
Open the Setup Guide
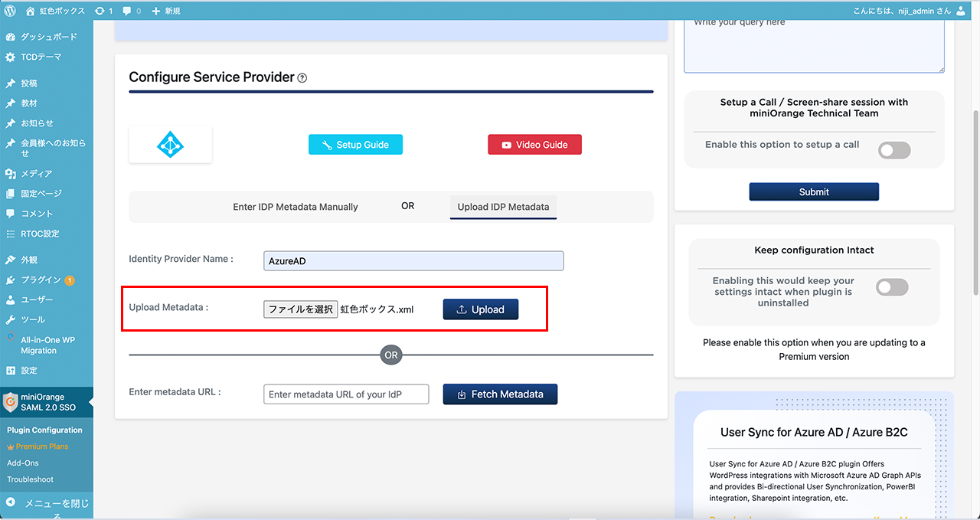355,145
